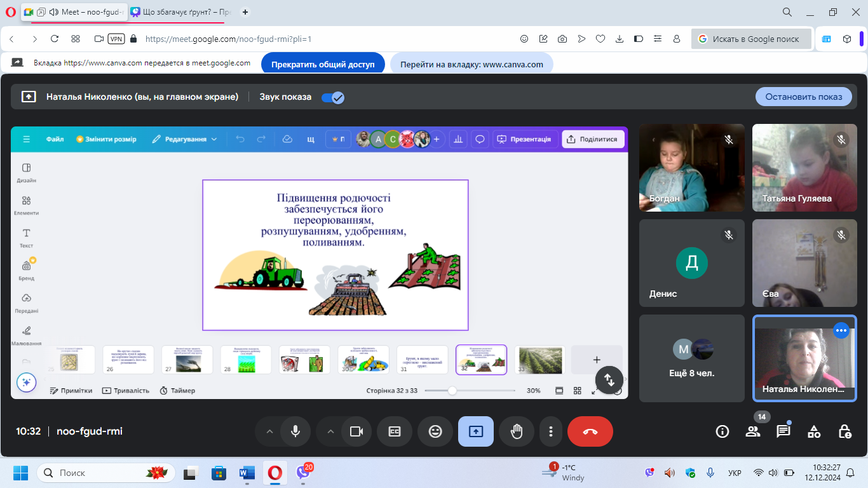Open the chat with everyone icon
Screen dimensions: 868x488
pos(783,431)
